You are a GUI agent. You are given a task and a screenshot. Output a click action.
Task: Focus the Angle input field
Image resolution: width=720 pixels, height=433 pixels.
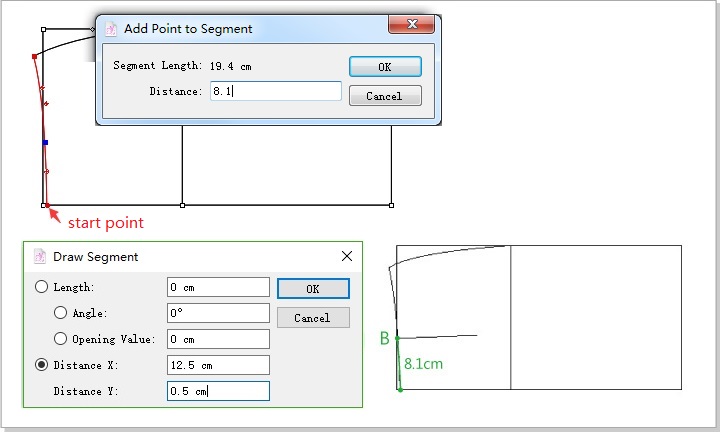(218, 313)
